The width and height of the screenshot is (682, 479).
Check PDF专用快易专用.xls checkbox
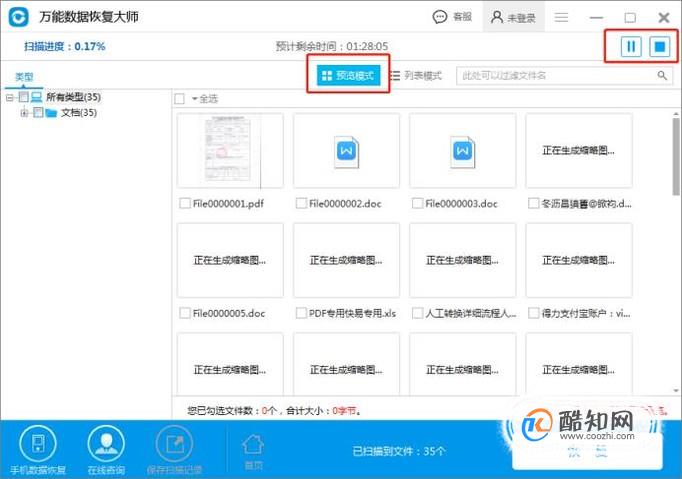[301, 313]
